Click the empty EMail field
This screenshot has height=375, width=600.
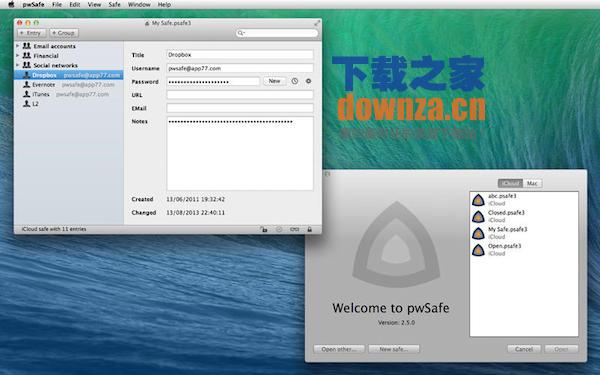tap(240, 108)
